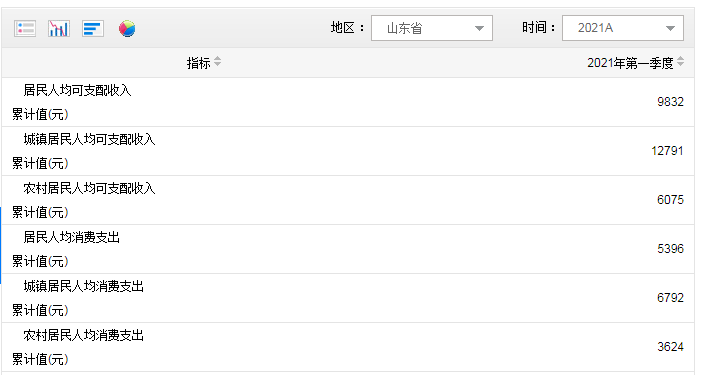Click the value 12791 cell
Image resolution: width=701 pixels, height=375 pixels.
coord(667,151)
